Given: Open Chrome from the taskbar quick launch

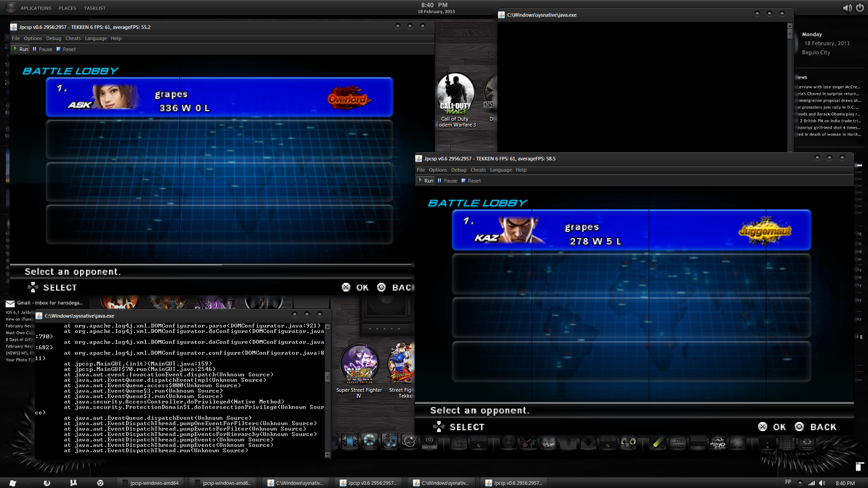Looking at the screenshot, I should tap(100, 483).
